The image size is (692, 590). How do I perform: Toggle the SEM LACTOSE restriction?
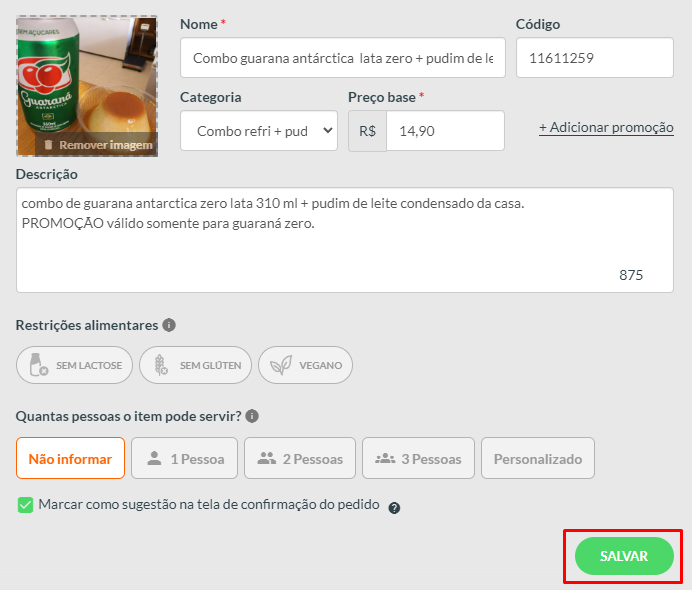click(75, 365)
